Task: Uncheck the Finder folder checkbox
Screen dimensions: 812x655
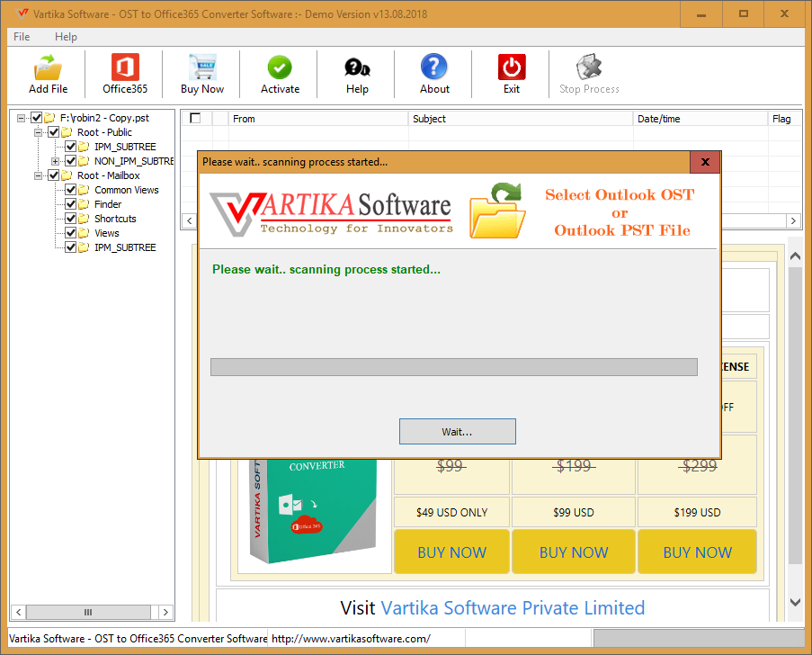Action: (x=70, y=204)
